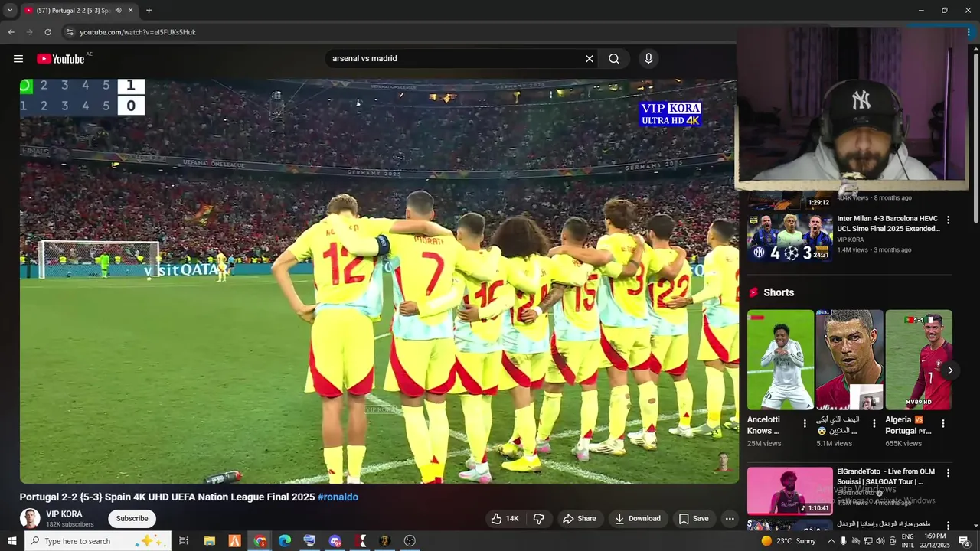Screen dimensions: 980x551
Task: Close the Portugal 2-2 Spain tab
Action: click(x=131, y=11)
